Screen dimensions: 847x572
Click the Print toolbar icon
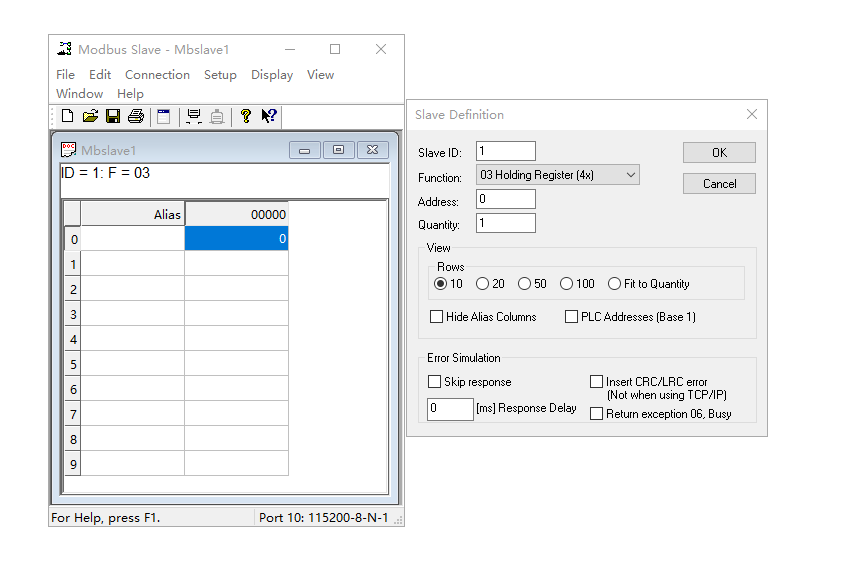(x=136, y=117)
